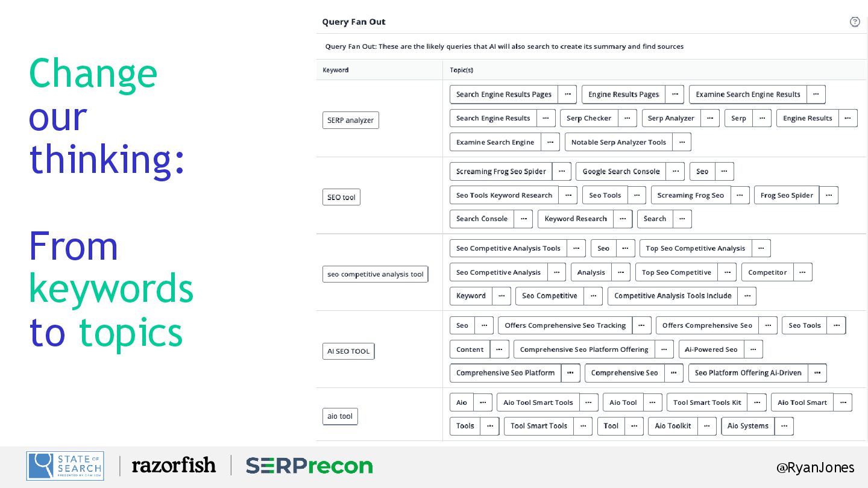The height and width of the screenshot is (488, 868).
Task: Click the Examine Search Engine Results topic
Action: (x=748, y=94)
